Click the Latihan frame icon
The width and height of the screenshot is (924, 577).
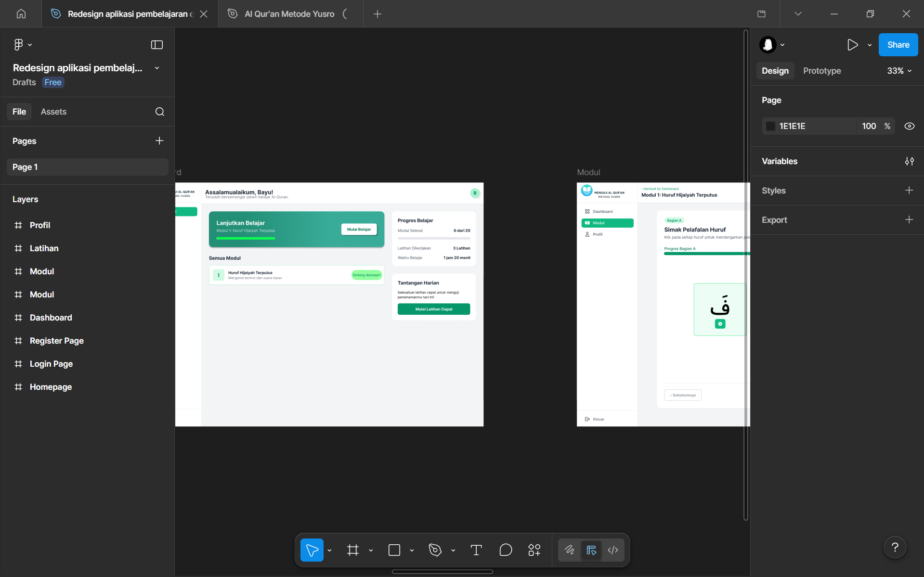tap(18, 248)
